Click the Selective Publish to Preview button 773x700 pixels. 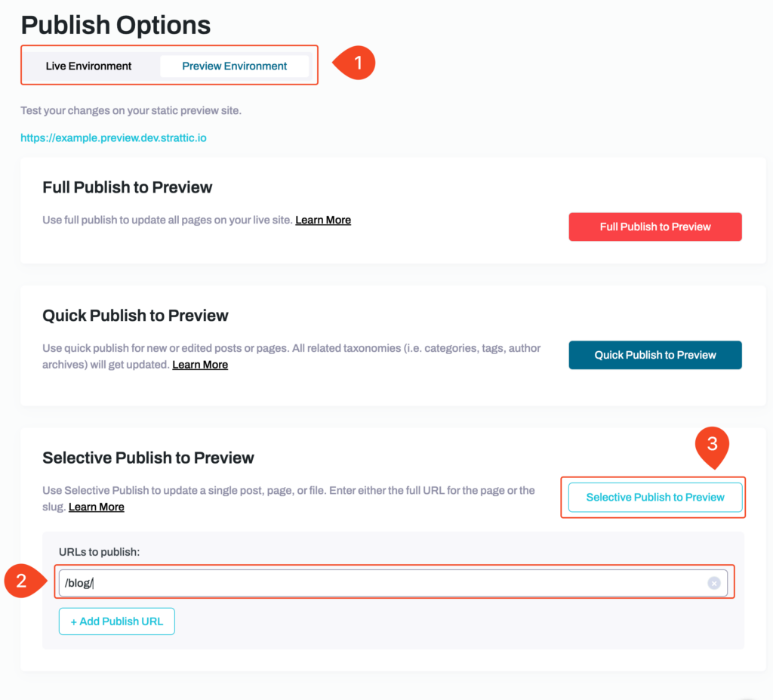[655, 498]
